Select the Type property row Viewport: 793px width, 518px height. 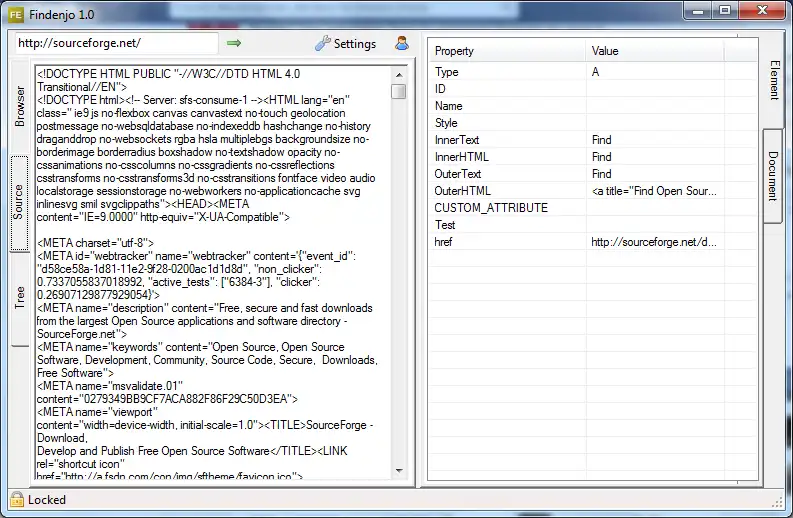pos(593,72)
